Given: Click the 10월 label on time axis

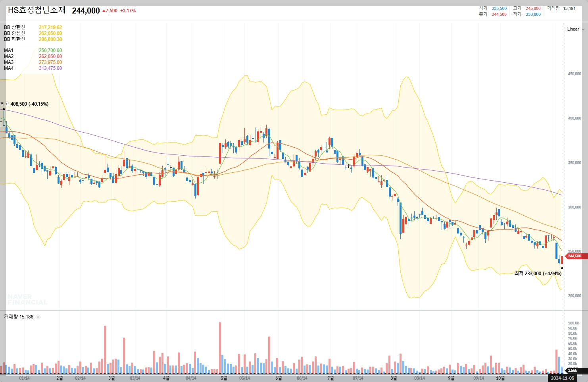Looking at the screenshot, I should [500, 378].
